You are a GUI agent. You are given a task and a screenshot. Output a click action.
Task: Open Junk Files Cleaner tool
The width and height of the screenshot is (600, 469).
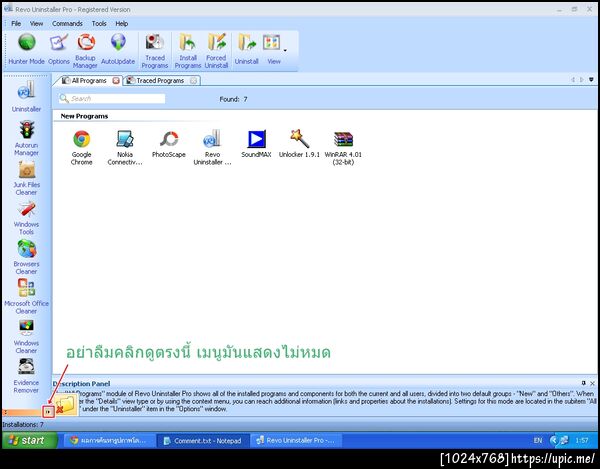[26, 178]
